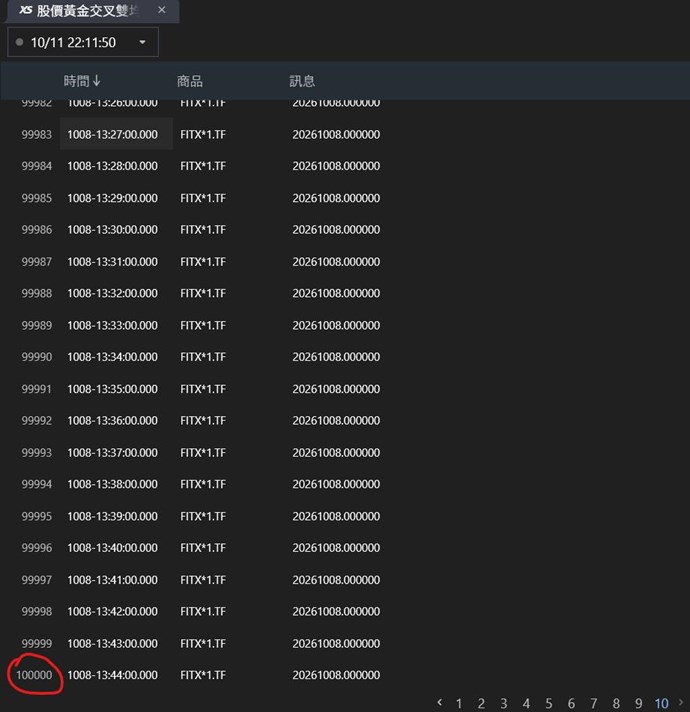Click message 20261008.000000 in row 100000
The width and height of the screenshot is (690, 712).
click(x=336, y=675)
